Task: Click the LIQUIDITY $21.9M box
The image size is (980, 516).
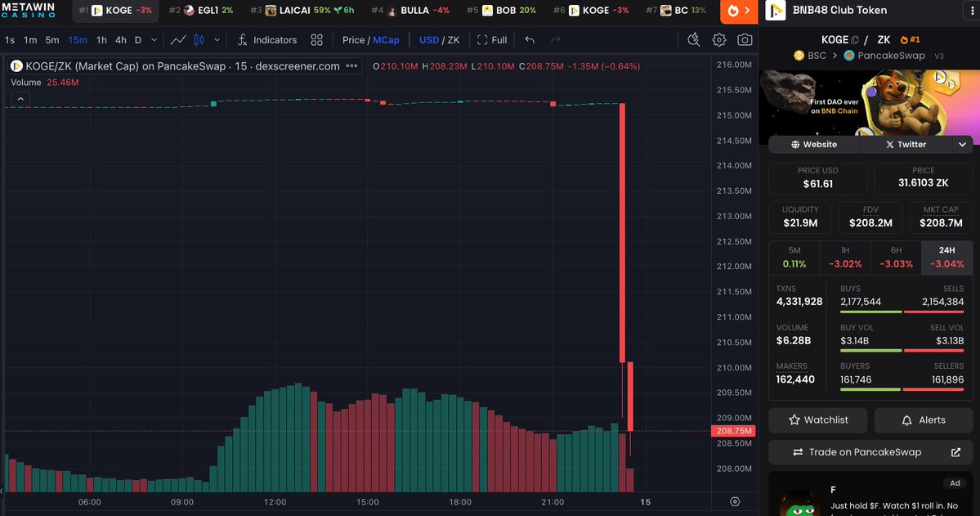Action: tap(800, 217)
